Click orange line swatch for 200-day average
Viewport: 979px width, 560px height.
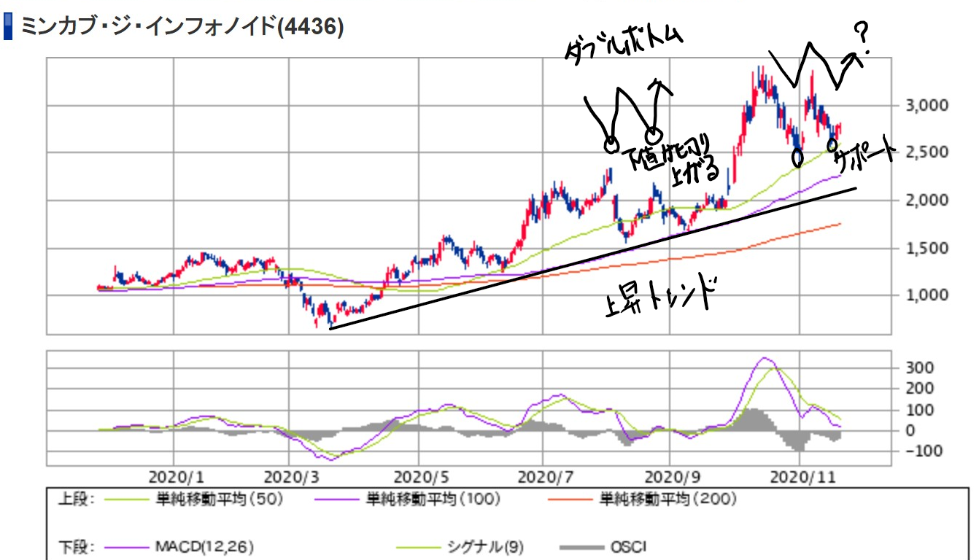[570, 500]
